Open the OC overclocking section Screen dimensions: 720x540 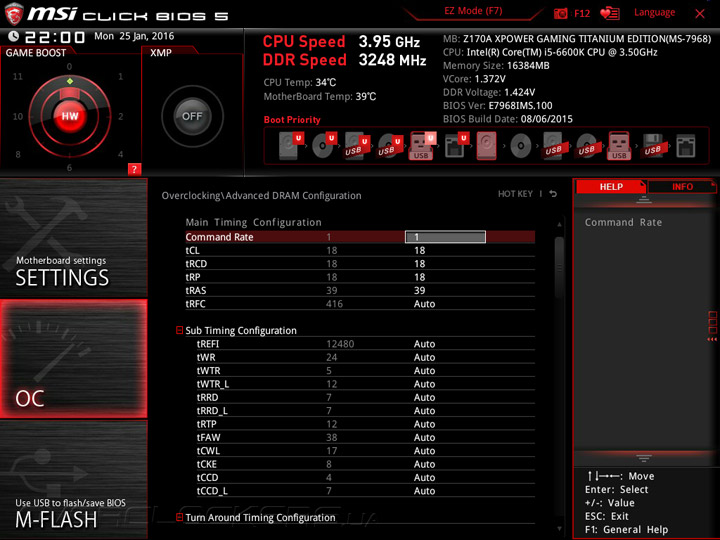pyautogui.click(x=73, y=359)
